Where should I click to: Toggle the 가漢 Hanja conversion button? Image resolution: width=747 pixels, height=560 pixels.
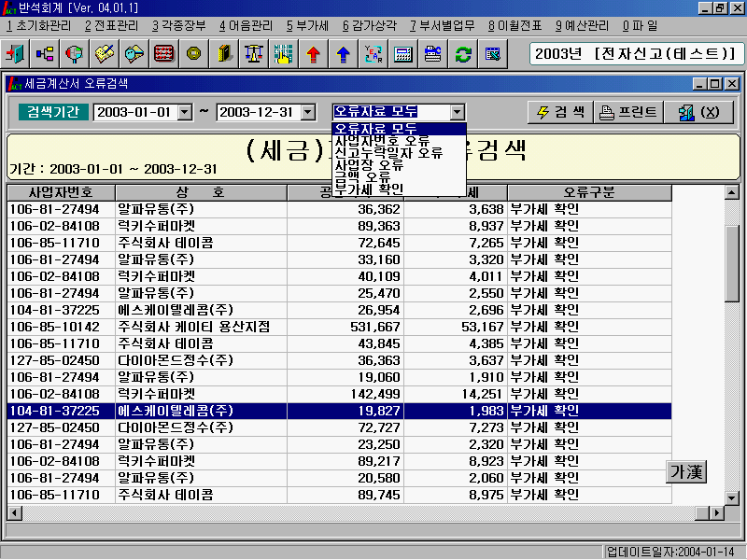click(x=686, y=472)
